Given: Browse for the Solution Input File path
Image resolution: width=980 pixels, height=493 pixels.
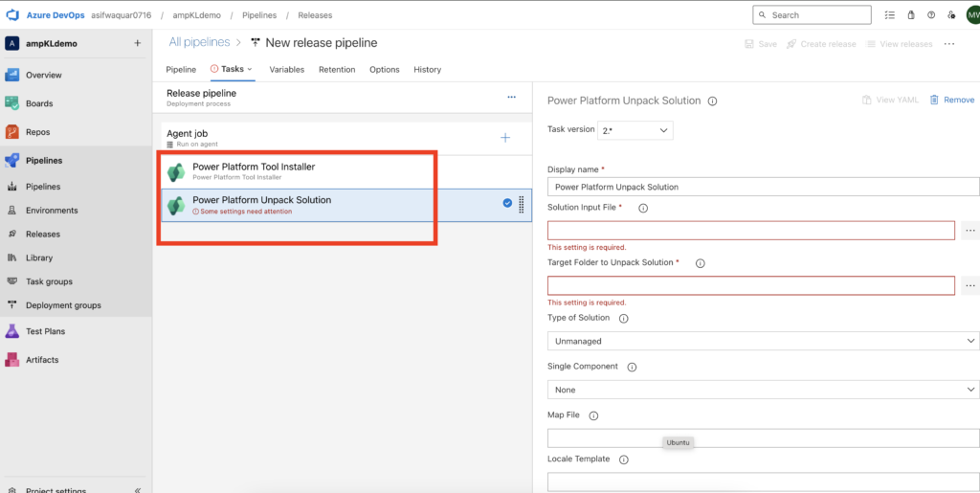Looking at the screenshot, I should 970,231.
